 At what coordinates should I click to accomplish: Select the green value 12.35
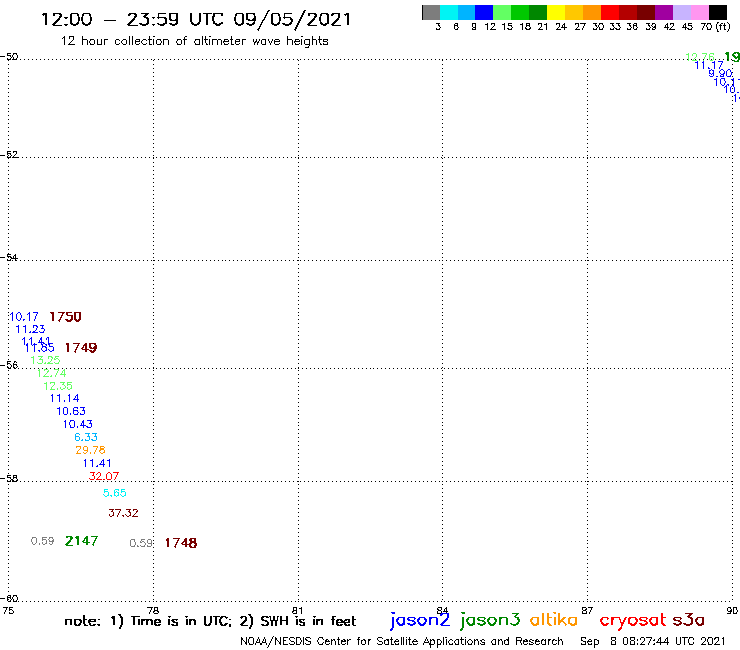(58, 386)
